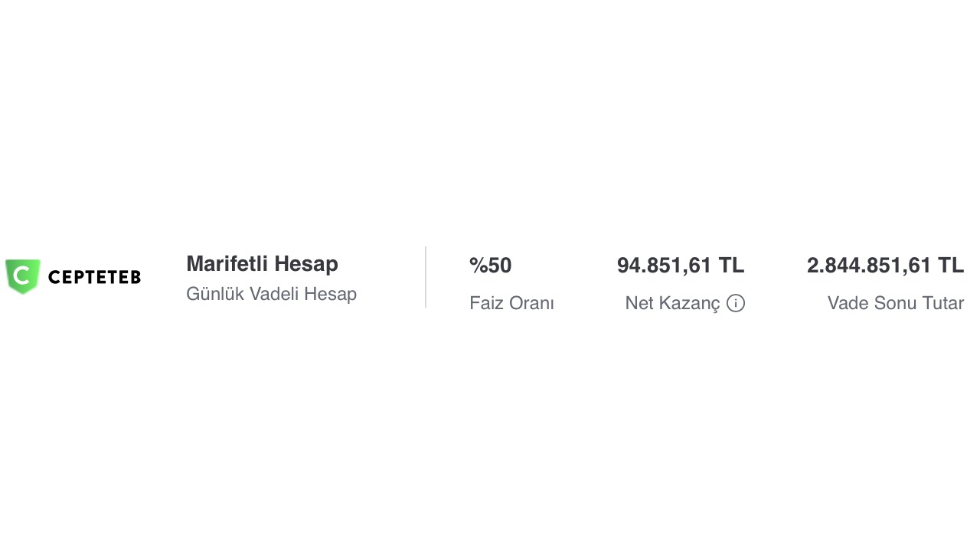Click the Vade Sonu Tutar label
Viewport: 980px width, 551px height.
tap(895, 303)
